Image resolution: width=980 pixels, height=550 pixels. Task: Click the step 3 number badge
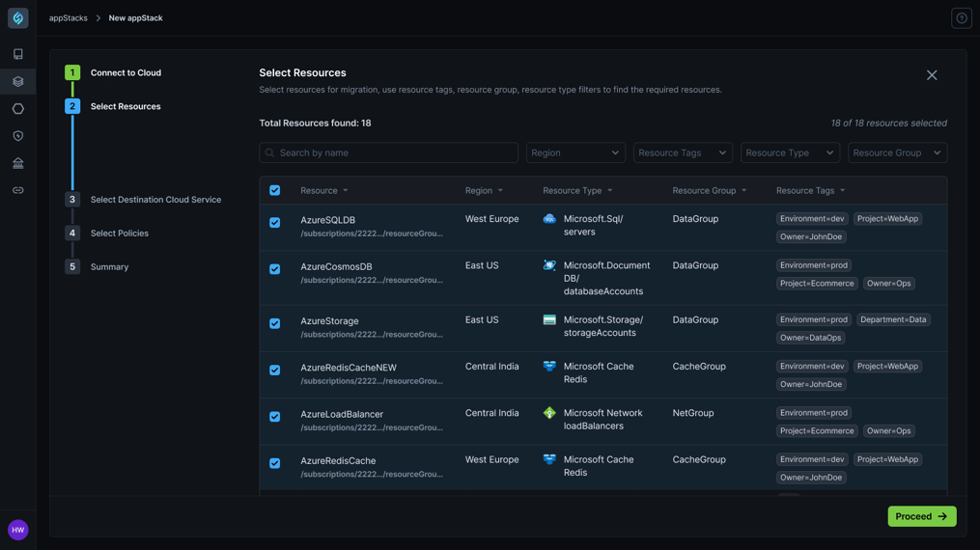(72, 199)
